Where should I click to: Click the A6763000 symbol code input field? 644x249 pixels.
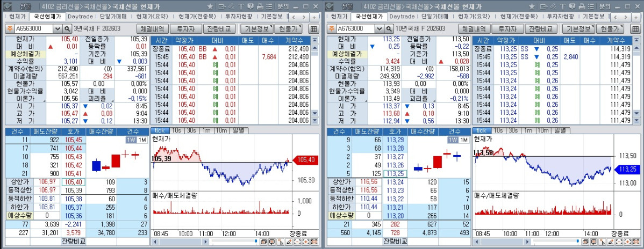pos(354,28)
